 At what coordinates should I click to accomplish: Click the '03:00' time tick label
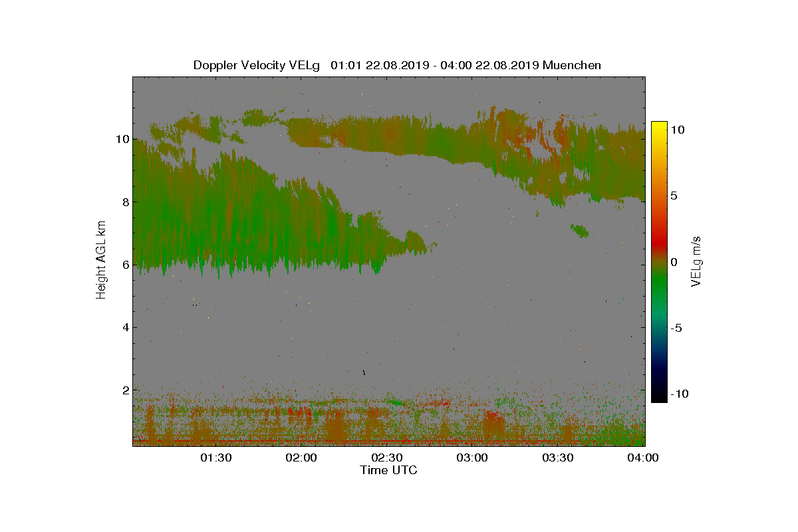(x=473, y=458)
